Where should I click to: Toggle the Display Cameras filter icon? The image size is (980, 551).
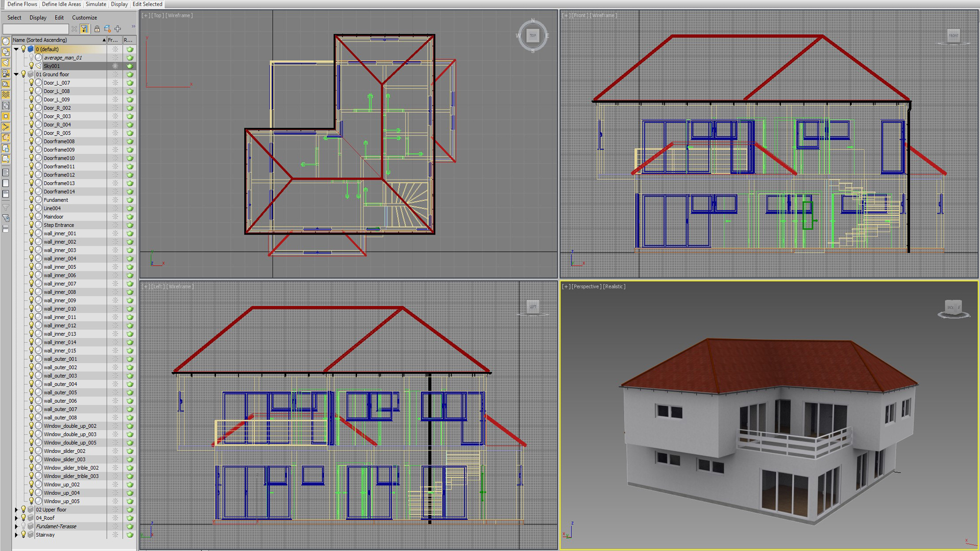pyautogui.click(x=6, y=73)
